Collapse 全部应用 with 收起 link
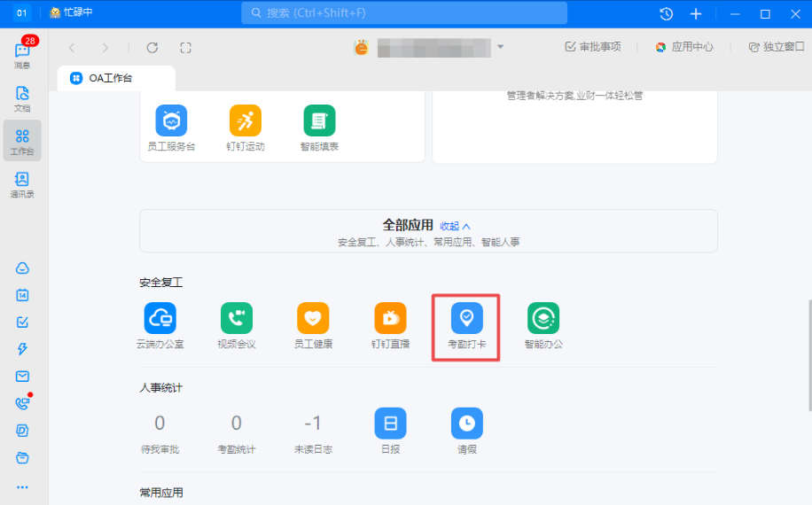The width and height of the screenshot is (812, 505). (455, 226)
